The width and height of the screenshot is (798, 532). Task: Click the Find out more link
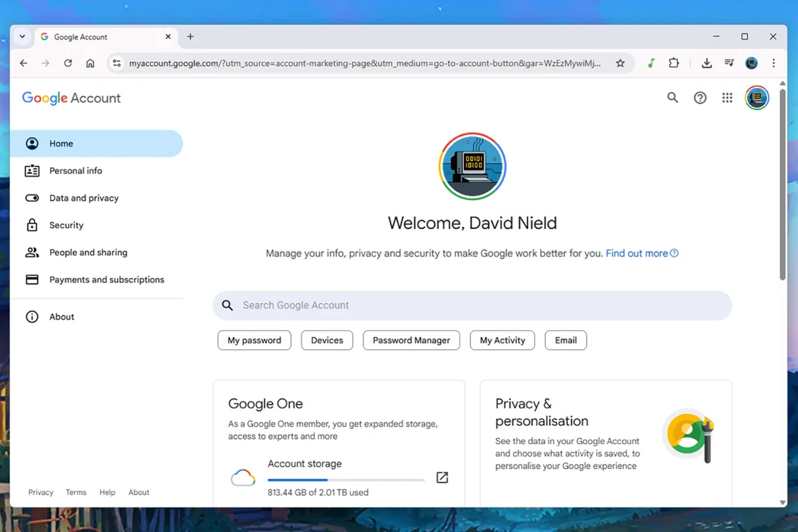click(636, 253)
